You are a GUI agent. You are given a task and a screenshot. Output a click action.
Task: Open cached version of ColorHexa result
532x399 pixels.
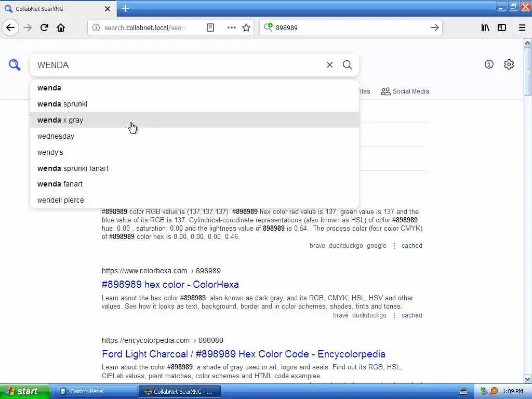pyautogui.click(x=412, y=315)
